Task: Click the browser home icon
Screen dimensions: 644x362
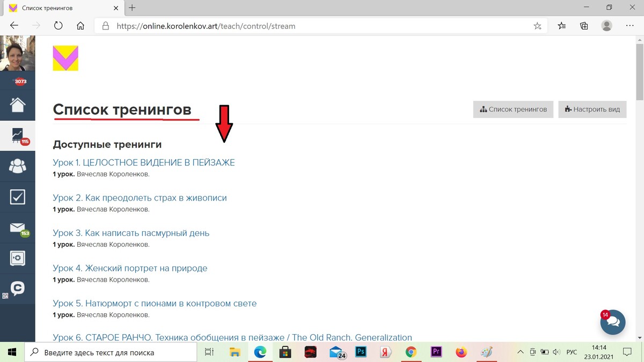Action: click(80, 26)
